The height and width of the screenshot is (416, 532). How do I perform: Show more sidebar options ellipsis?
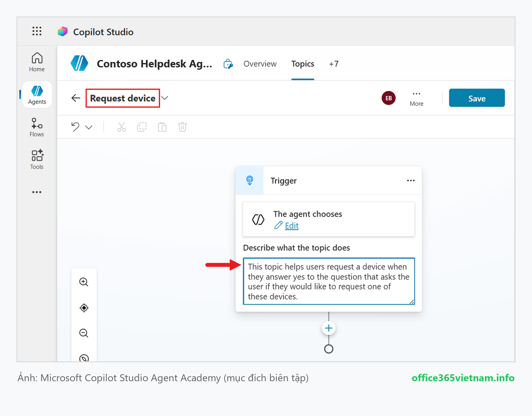pyautogui.click(x=37, y=192)
